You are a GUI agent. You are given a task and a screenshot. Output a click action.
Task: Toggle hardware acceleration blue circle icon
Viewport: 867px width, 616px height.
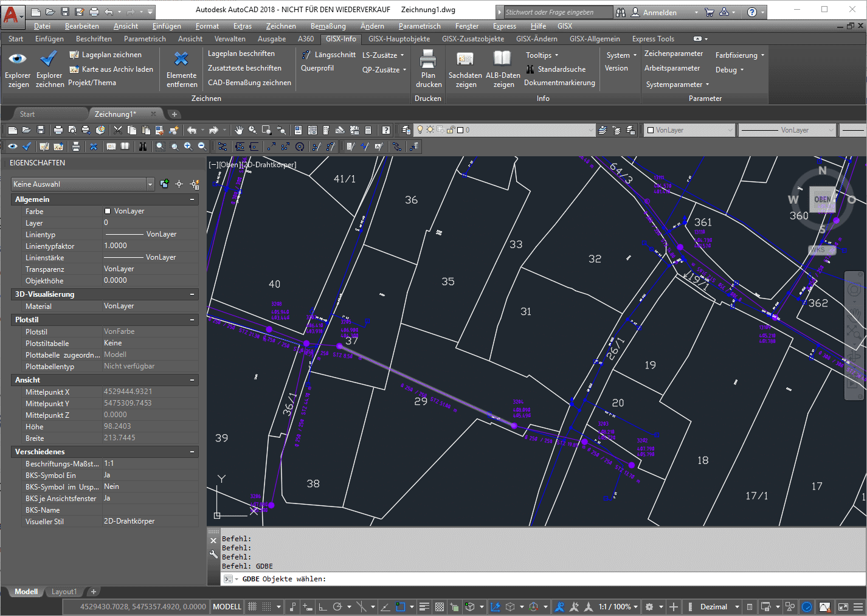click(807, 607)
